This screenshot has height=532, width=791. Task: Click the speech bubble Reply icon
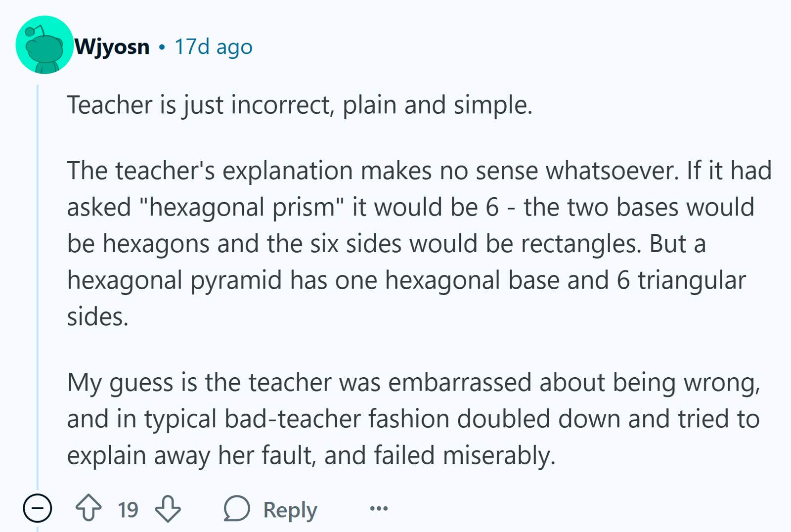(x=236, y=508)
